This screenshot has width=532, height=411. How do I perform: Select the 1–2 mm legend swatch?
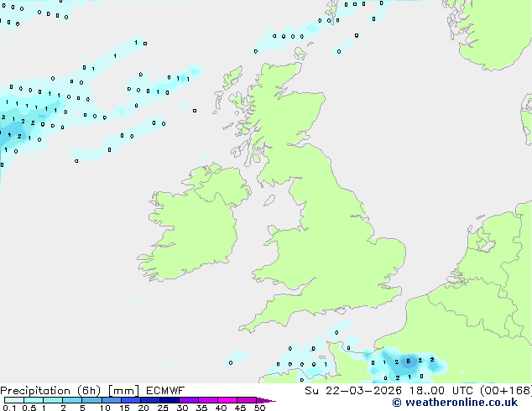pyautogui.click(x=53, y=400)
